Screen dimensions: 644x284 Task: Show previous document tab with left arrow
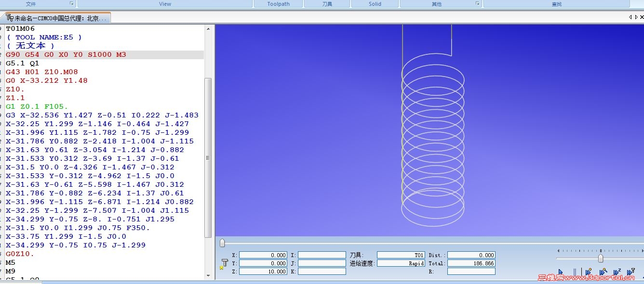tap(631, 17)
